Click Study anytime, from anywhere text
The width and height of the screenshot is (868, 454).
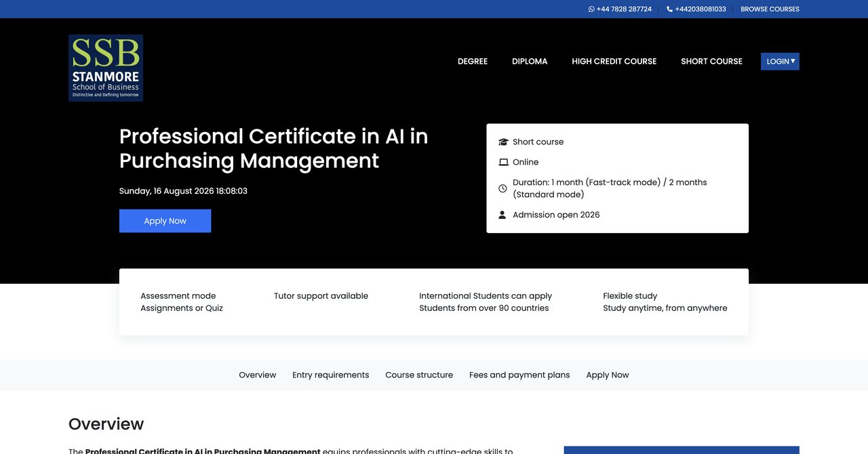pyautogui.click(x=665, y=308)
